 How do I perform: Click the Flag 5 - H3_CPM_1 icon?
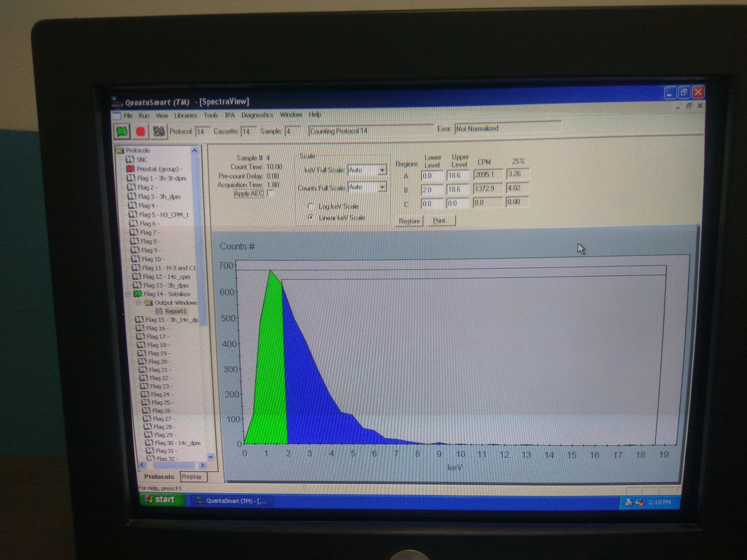(x=133, y=214)
